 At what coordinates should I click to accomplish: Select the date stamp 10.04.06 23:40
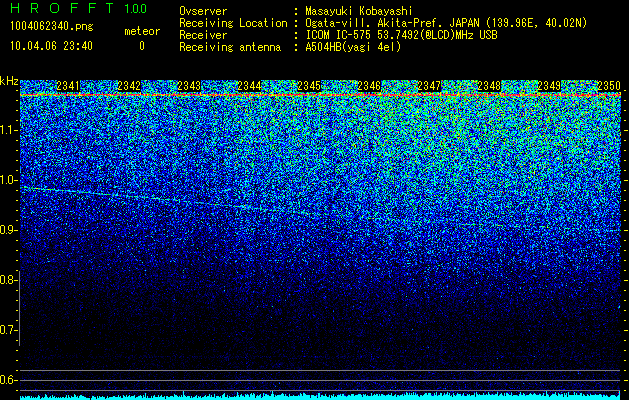click(51, 46)
